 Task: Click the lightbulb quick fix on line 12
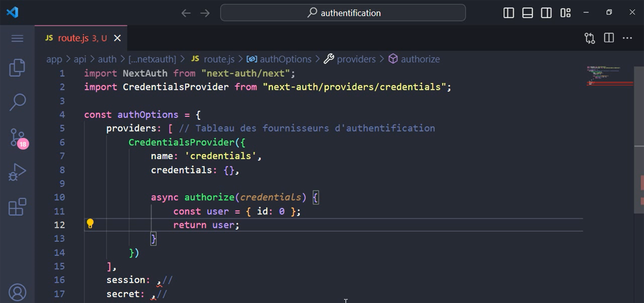[x=90, y=224]
